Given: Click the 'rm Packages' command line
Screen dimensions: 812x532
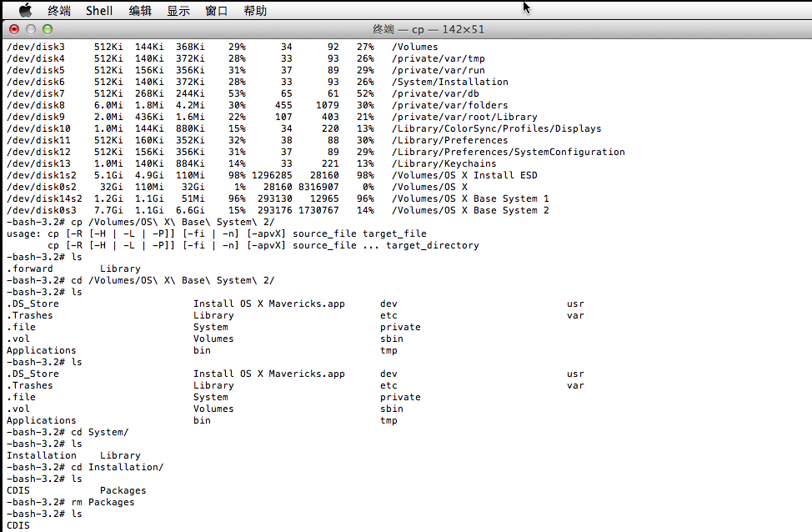Looking at the screenshot, I should (x=103, y=502).
